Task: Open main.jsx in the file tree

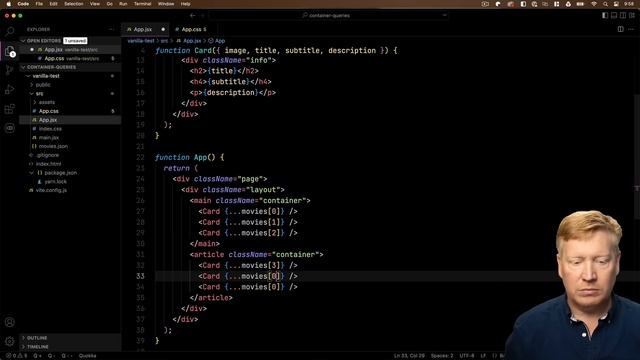Action: pyautogui.click(x=49, y=138)
